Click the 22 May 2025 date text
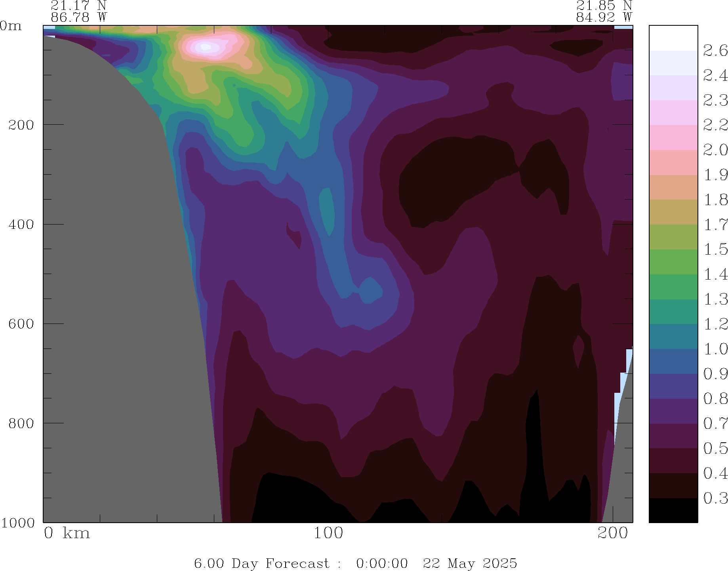The width and height of the screenshot is (728, 571). [x=470, y=563]
